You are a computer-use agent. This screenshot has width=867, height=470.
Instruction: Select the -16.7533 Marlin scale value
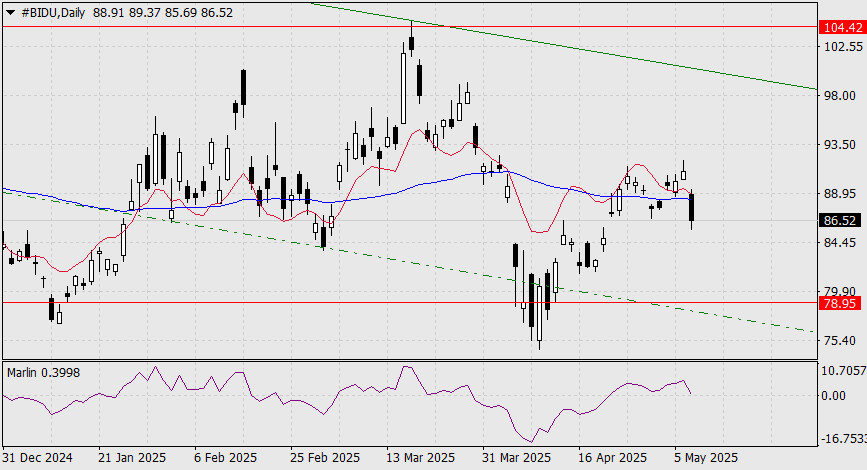(843, 439)
